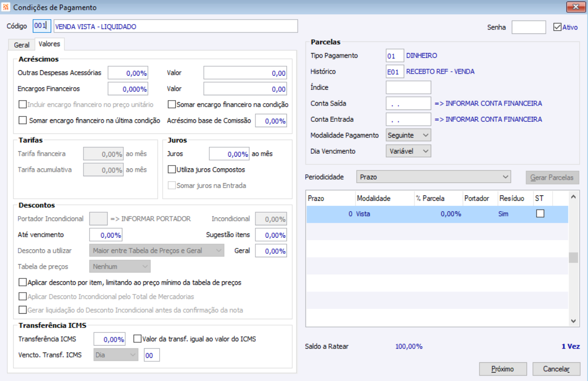Click the Cancelar button
The width and height of the screenshot is (588, 381).
tap(556, 369)
